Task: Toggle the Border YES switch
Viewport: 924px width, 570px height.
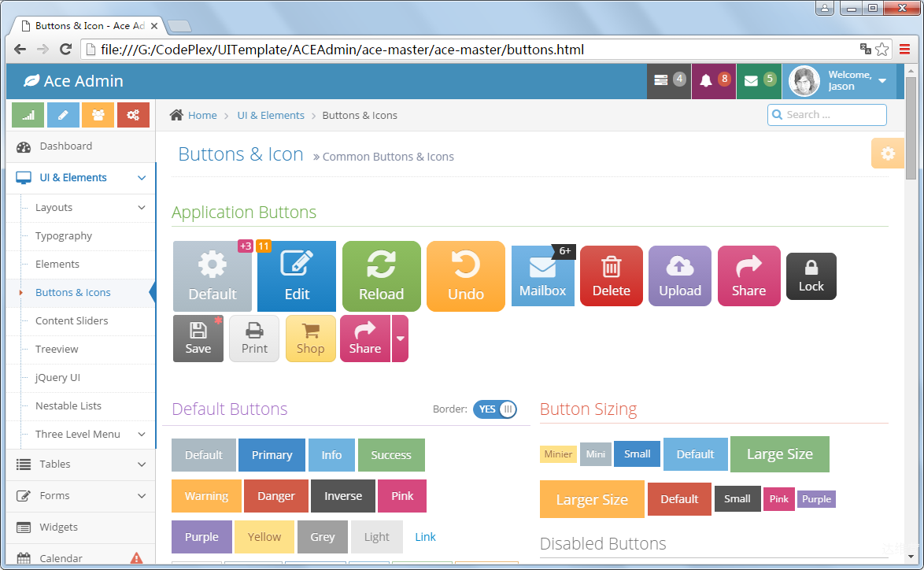Action: (495, 409)
